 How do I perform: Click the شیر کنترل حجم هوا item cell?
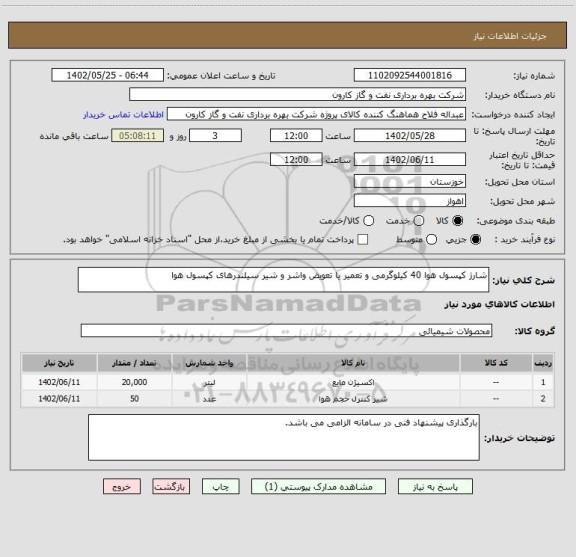[353, 399]
